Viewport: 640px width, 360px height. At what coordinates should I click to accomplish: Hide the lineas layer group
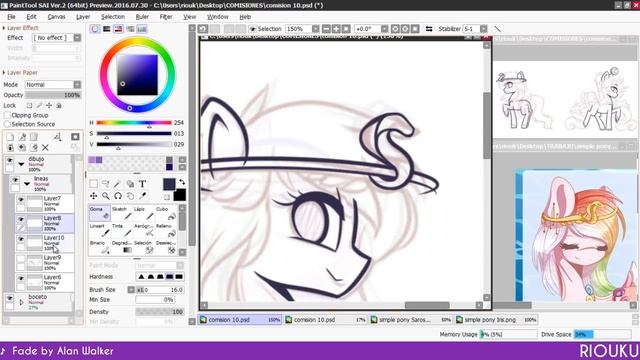(x=15, y=180)
